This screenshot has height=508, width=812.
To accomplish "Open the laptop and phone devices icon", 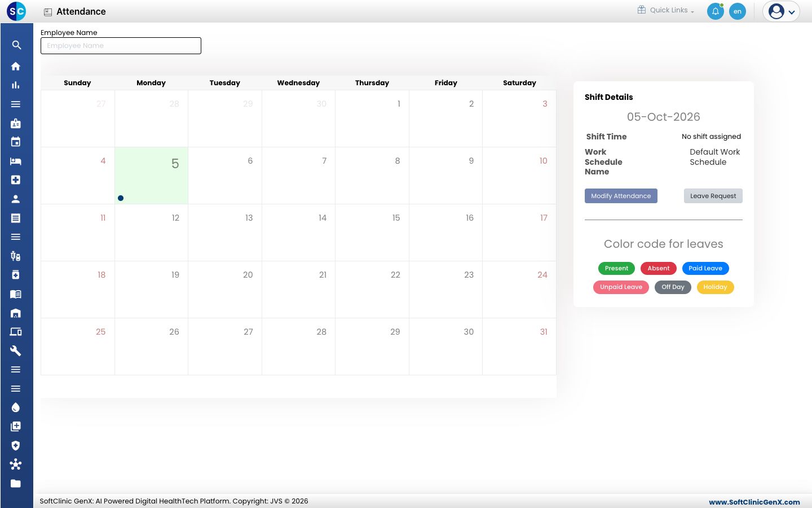I will pos(16,331).
